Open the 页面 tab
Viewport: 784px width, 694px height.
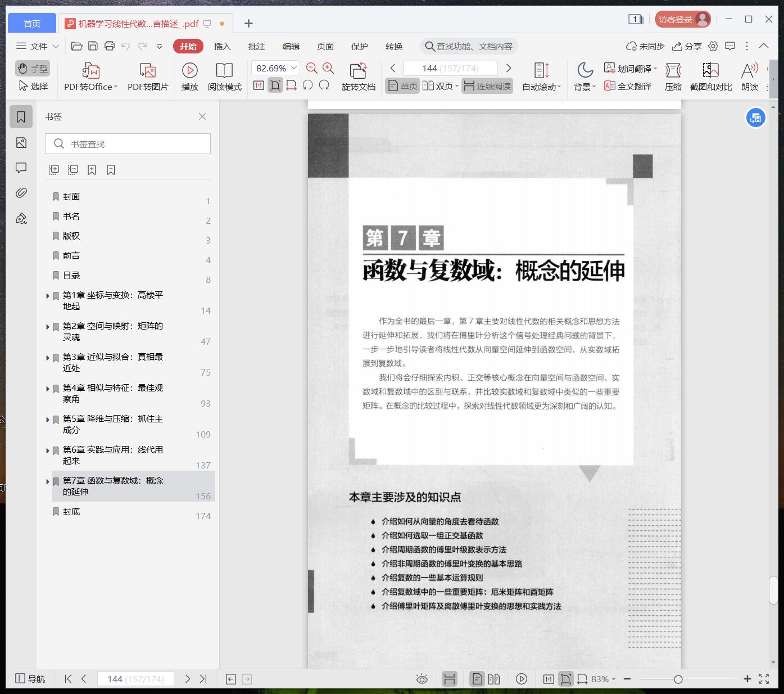click(325, 46)
